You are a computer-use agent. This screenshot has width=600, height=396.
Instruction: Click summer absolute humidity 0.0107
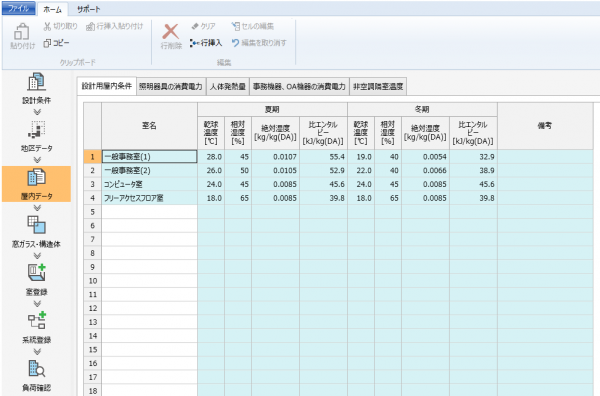(x=276, y=156)
